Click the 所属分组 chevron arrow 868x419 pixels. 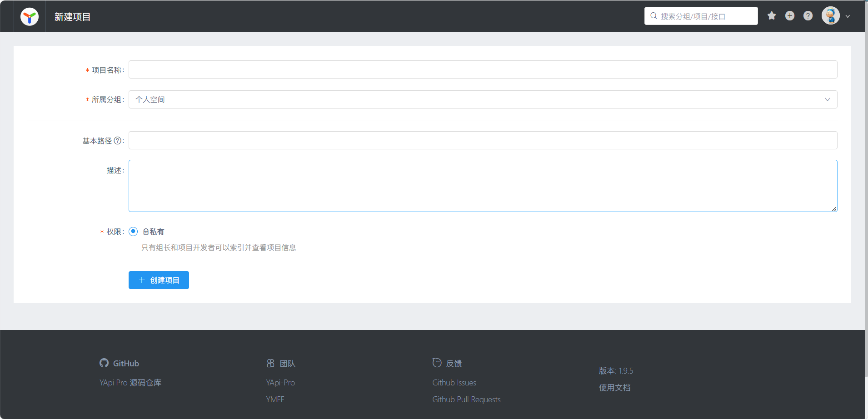828,99
